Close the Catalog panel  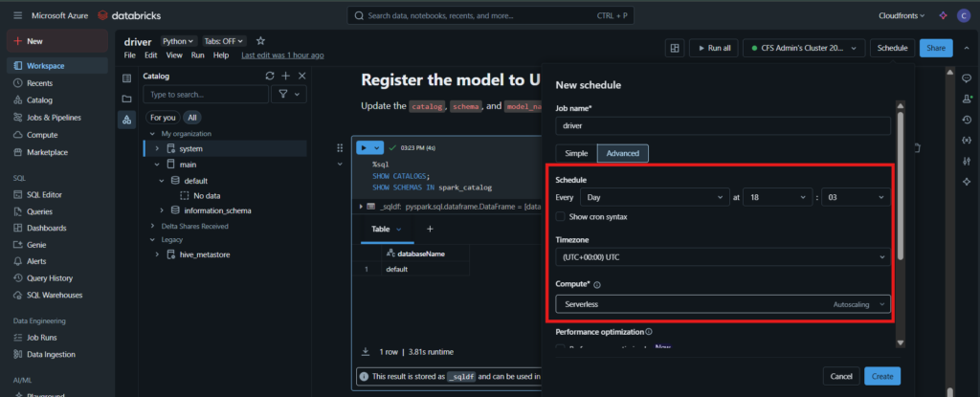coord(301,76)
